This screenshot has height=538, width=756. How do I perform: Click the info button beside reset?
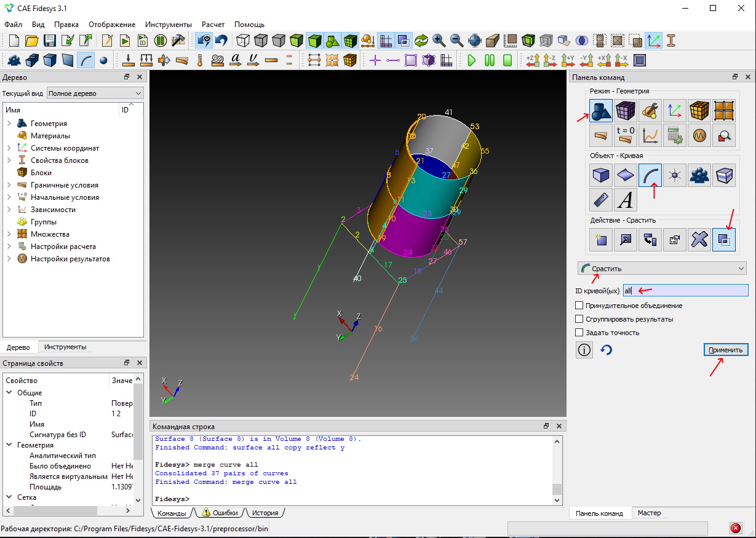(x=584, y=350)
